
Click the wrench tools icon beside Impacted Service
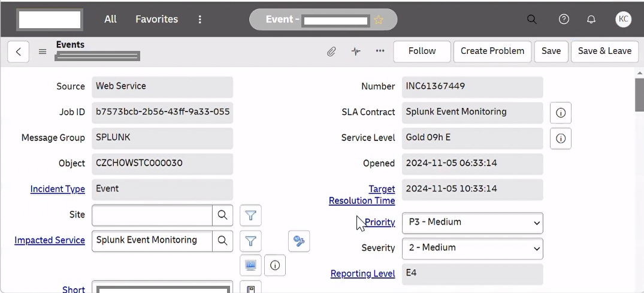click(299, 241)
